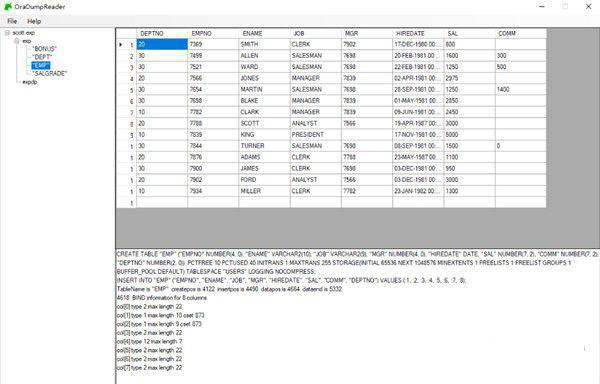This screenshot has height=384, width=600.
Task: Select the cell containing SMITH
Action: coord(264,44)
